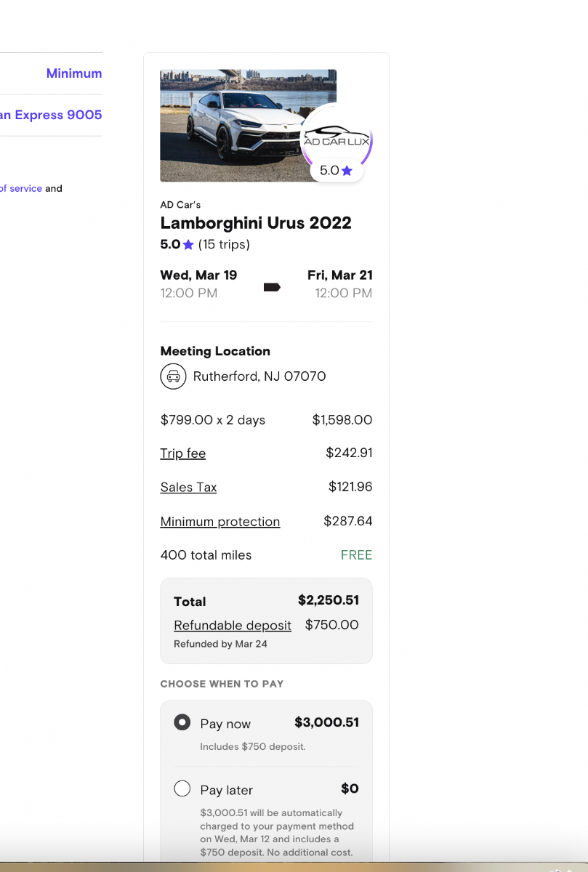Viewport: 588px width, 872px height.
Task: Click the Wed, Mar 19 start date
Action: 198,275
